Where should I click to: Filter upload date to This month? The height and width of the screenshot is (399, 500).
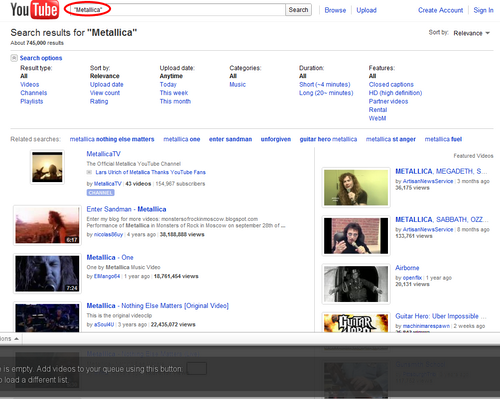click(175, 101)
